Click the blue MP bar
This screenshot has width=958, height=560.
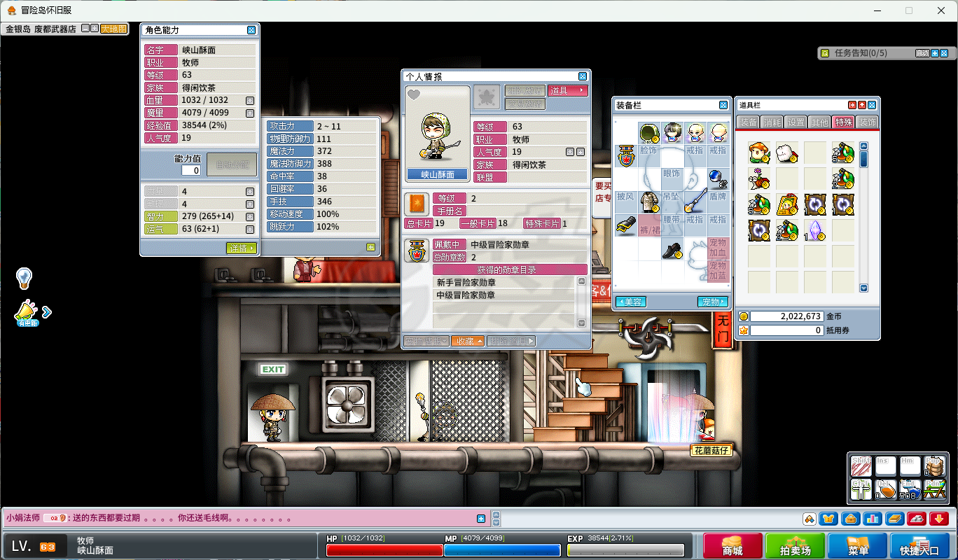503,550
